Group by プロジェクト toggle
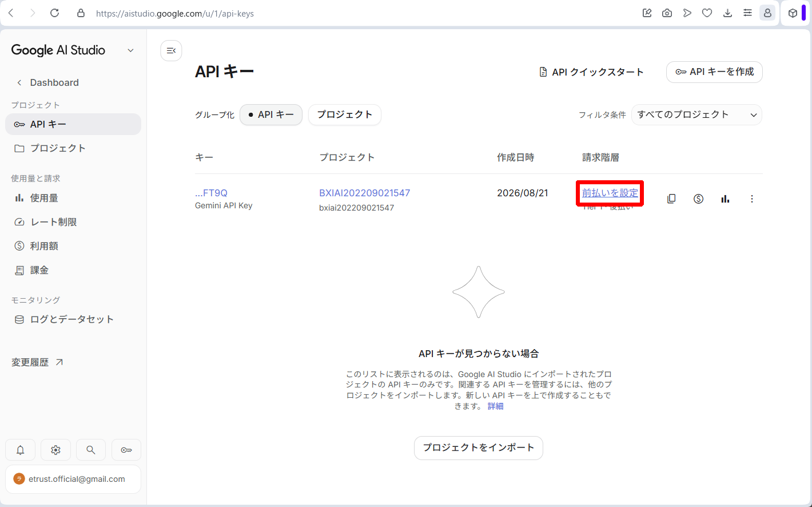 tap(345, 114)
